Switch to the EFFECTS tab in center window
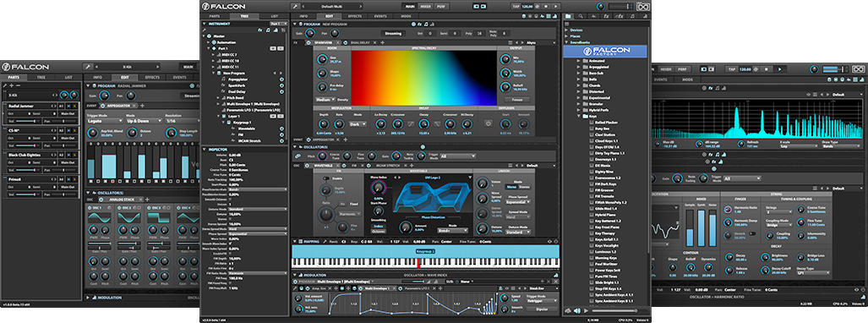The image size is (868, 323). click(355, 17)
